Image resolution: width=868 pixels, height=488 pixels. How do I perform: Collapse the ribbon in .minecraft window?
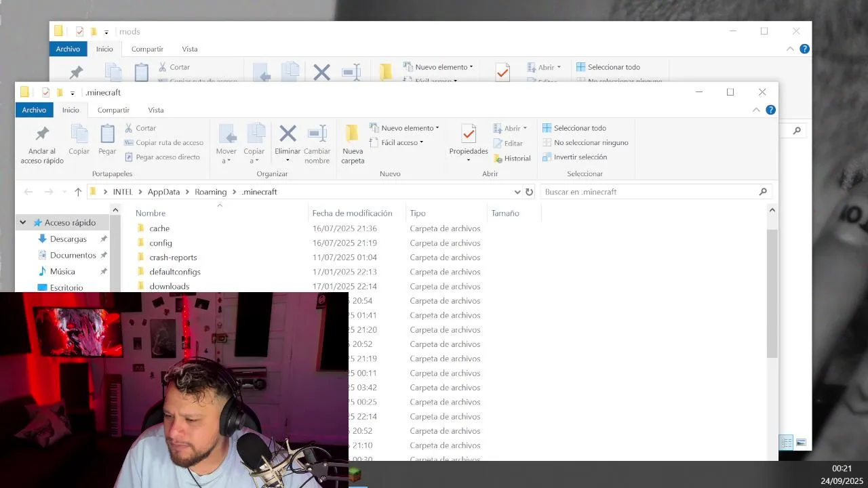pos(756,110)
